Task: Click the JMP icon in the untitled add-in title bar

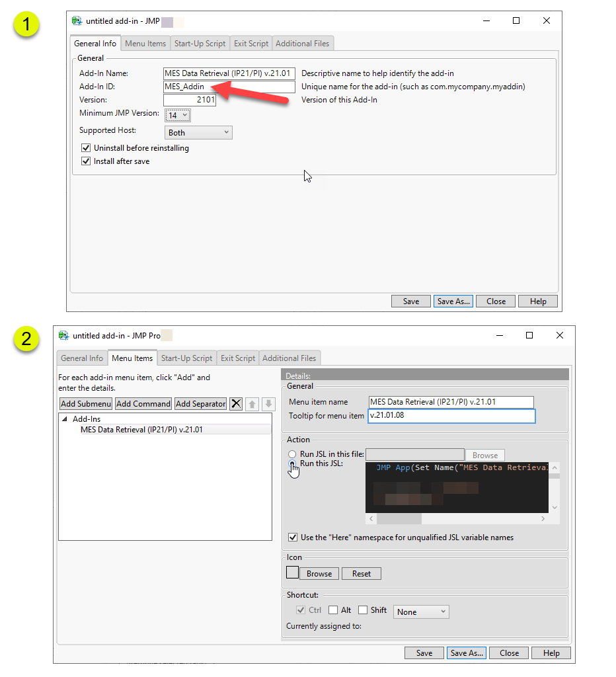Action: point(76,20)
